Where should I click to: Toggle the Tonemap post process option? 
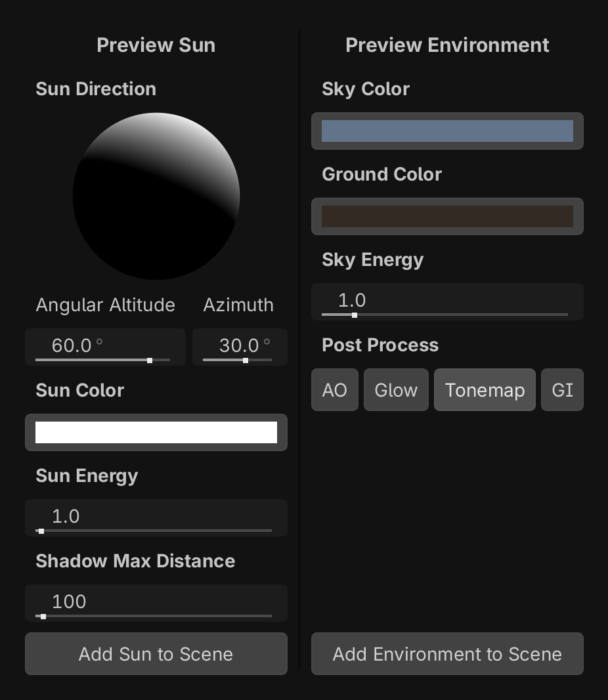click(x=485, y=390)
